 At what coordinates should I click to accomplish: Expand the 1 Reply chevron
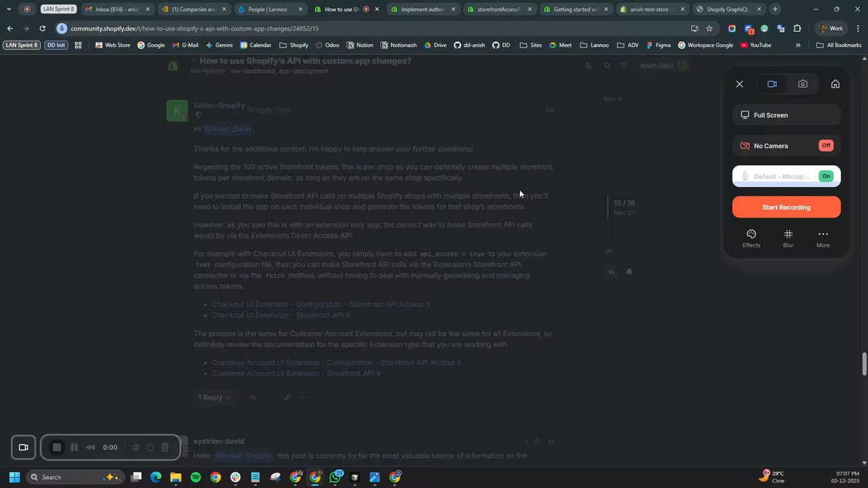tap(229, 398)
